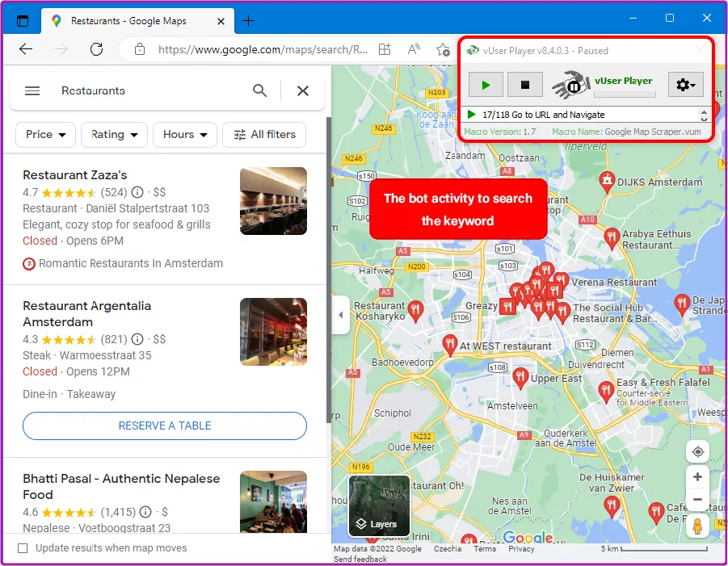The width and height of the screenshot is (728, 566).
Task: Click the RESERVE A TABLE button
Action: [165, 426]
